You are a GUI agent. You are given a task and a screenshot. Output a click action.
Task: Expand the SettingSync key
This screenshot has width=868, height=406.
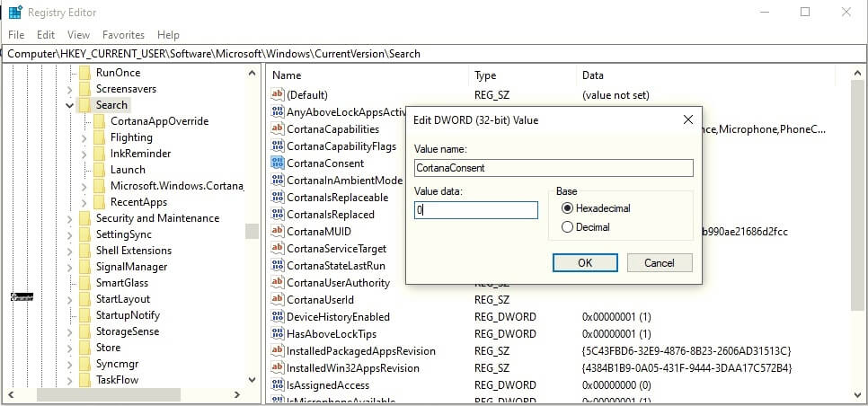coord(69,234)
